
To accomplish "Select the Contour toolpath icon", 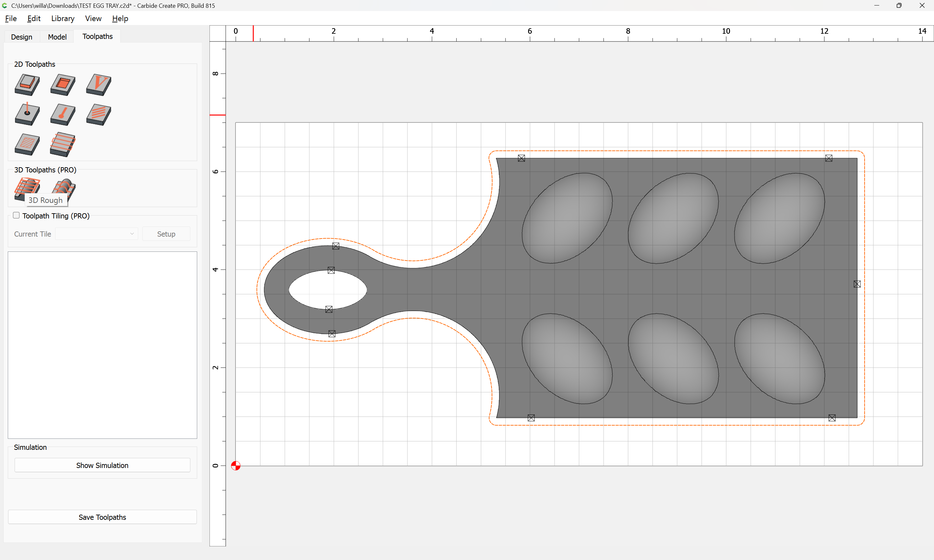I will coord(27,85).
